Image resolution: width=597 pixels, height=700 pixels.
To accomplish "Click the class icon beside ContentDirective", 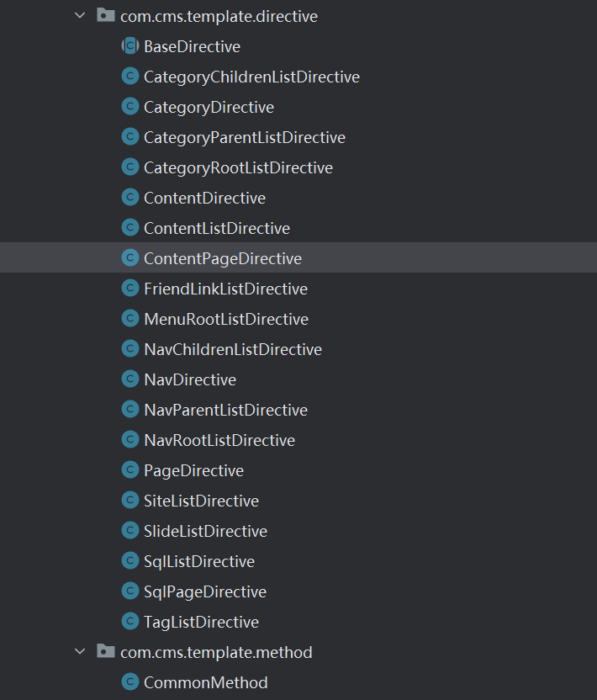I will 130,197.
